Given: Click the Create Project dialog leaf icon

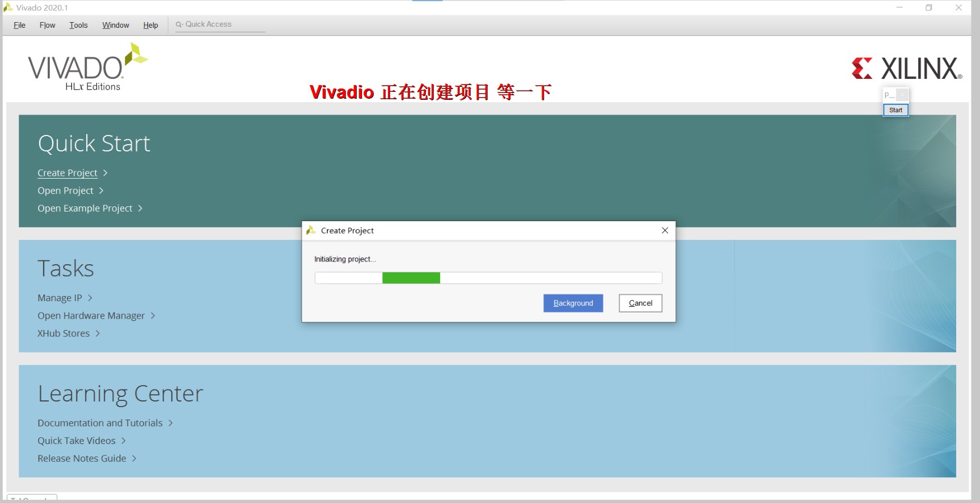Looking at the screenshot, I should [311, 230].
